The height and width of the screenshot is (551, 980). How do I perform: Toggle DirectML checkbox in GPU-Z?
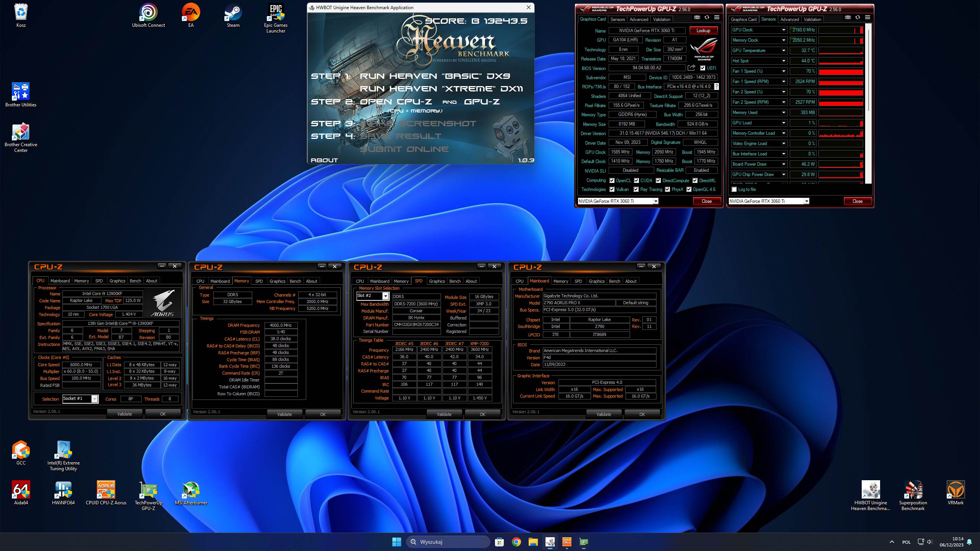pyautogui.click(x=695, y=181)
